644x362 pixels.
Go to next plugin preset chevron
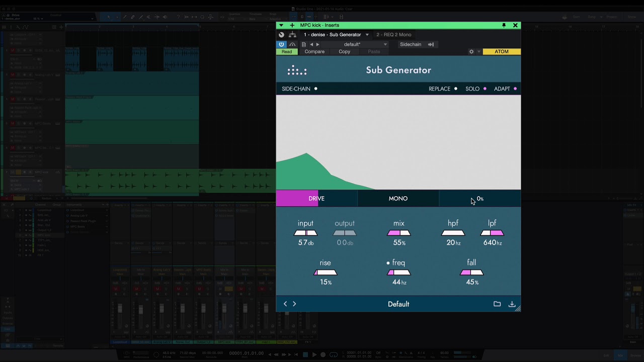click(294, 304)
